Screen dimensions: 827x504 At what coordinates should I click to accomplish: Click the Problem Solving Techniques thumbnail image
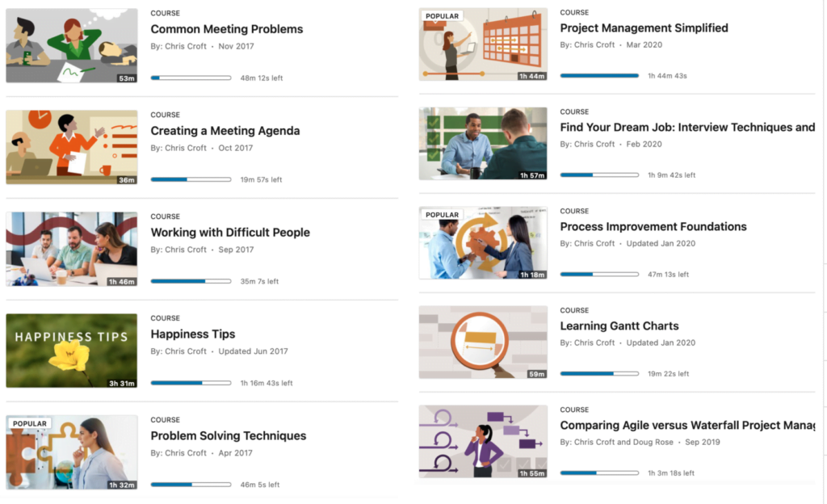click(71, 452)
